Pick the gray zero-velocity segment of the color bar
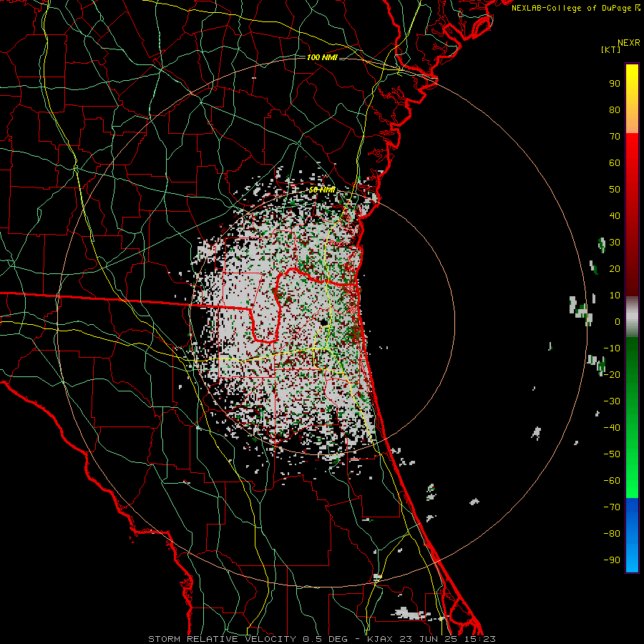 point(632,317)
